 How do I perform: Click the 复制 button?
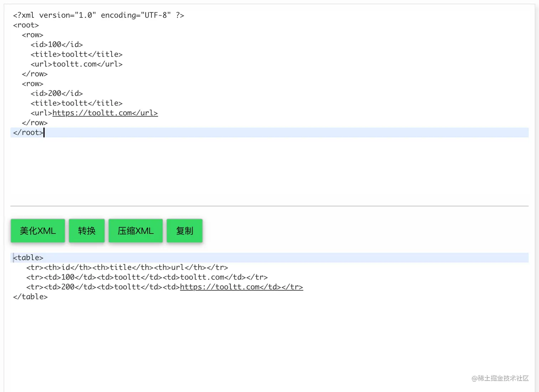(x=184, y=231)
